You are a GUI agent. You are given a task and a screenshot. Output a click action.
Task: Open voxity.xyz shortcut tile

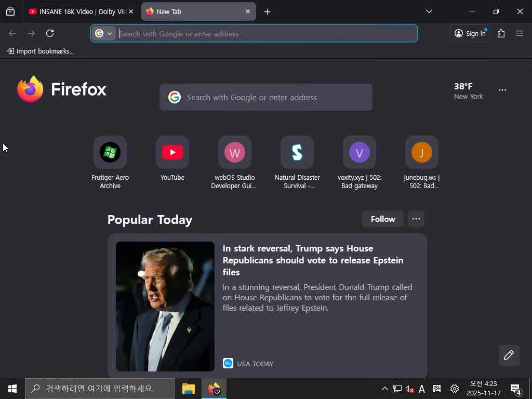(x=360, y=163)
